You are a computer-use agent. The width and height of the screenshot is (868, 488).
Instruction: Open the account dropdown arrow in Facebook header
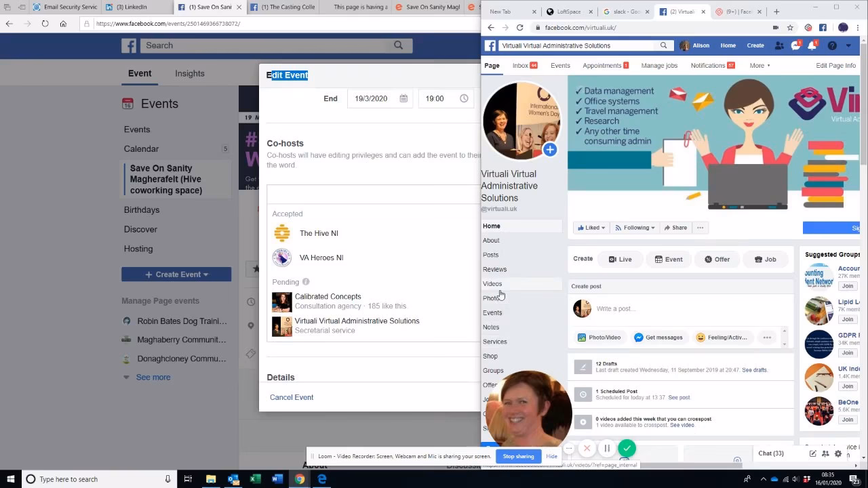tap(848, 45)
